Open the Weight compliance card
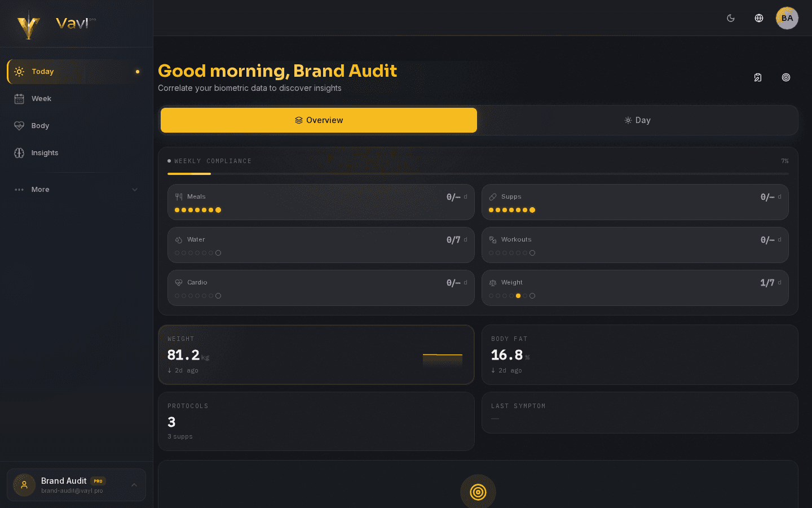 635,288
